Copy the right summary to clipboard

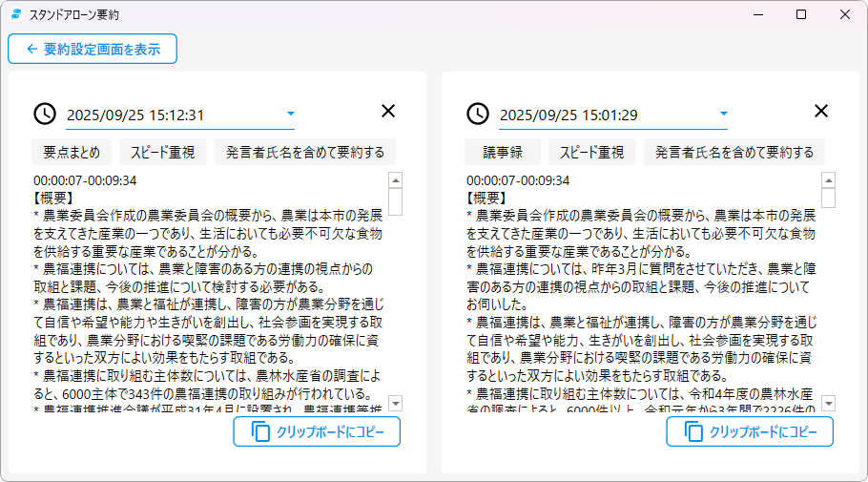coord(750,431)
